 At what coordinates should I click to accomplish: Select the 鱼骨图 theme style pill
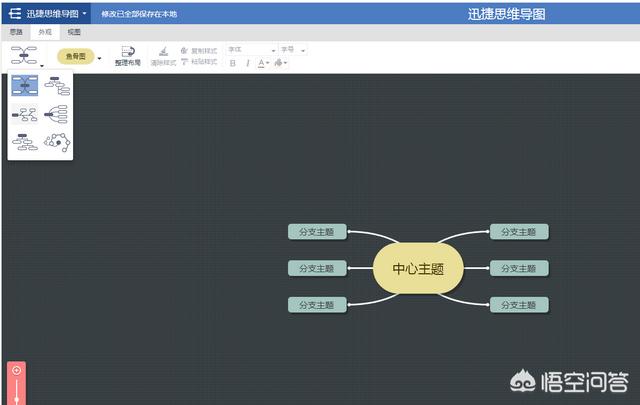point(76,56)
